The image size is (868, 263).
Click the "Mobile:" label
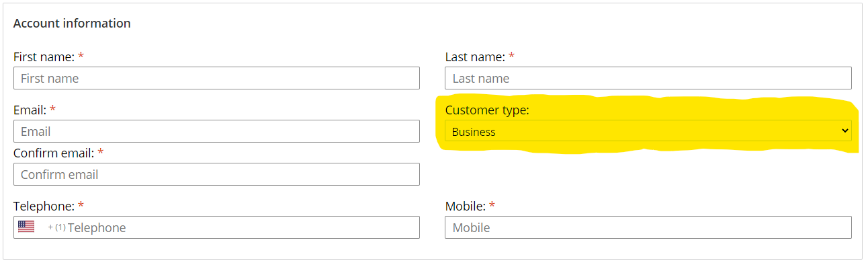pyautogui.click(x=465, y=206)
